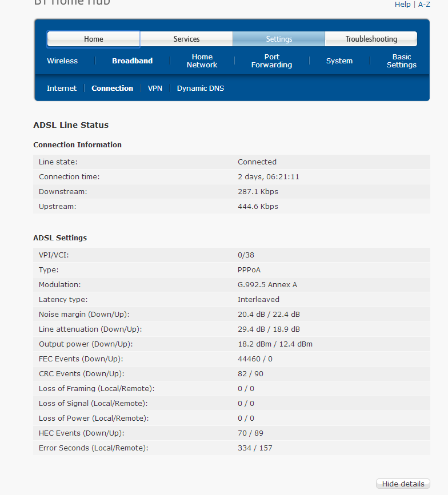The image size is (448, 495).
Task: Select latency type 'Interleaved'
Action: (x=258, y=300)
